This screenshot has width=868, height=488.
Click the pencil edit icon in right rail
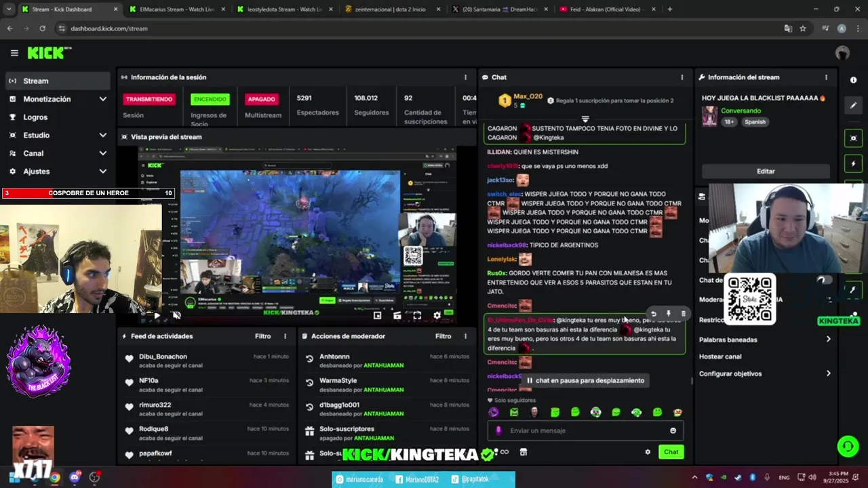[853, 105]
